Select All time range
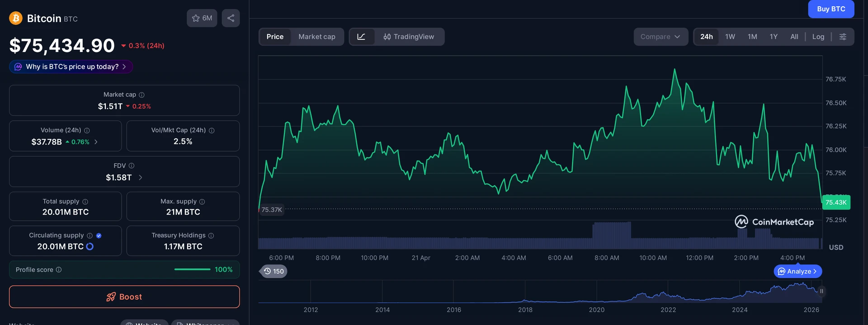The width and height of the screenshot is (868, 325). (x=794, y=37)
